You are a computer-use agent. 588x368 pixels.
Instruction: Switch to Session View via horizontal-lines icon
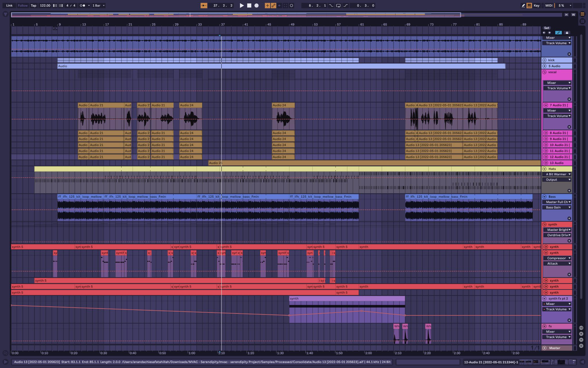click(x=582, y=14)
